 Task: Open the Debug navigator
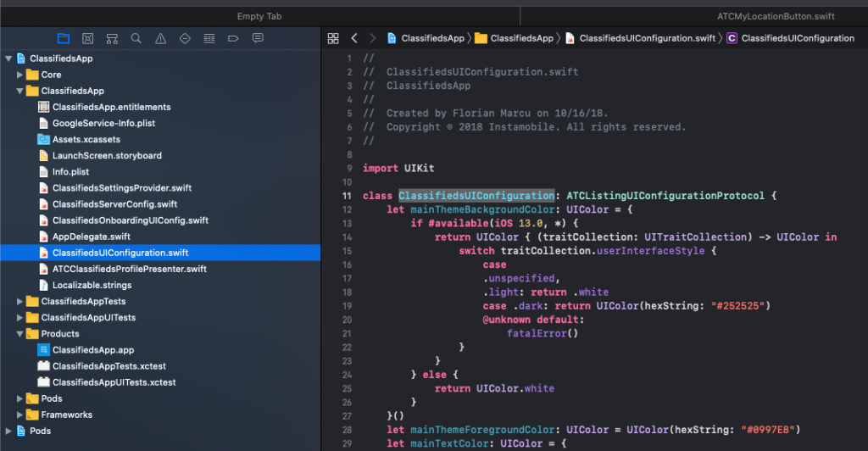(209, 38)
